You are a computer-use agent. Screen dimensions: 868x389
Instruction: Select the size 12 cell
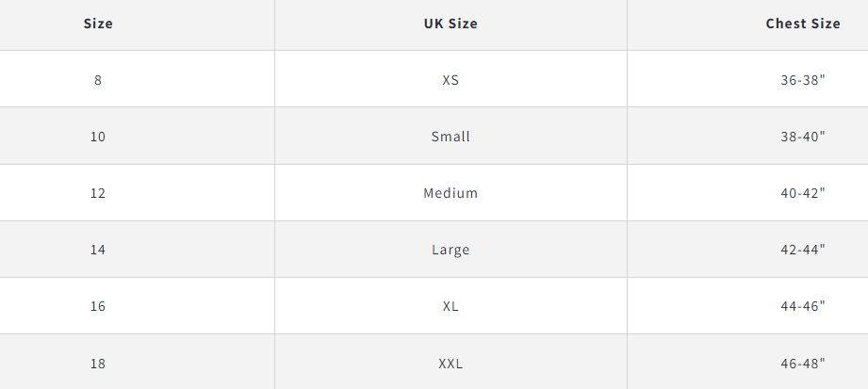pos(98,193)
